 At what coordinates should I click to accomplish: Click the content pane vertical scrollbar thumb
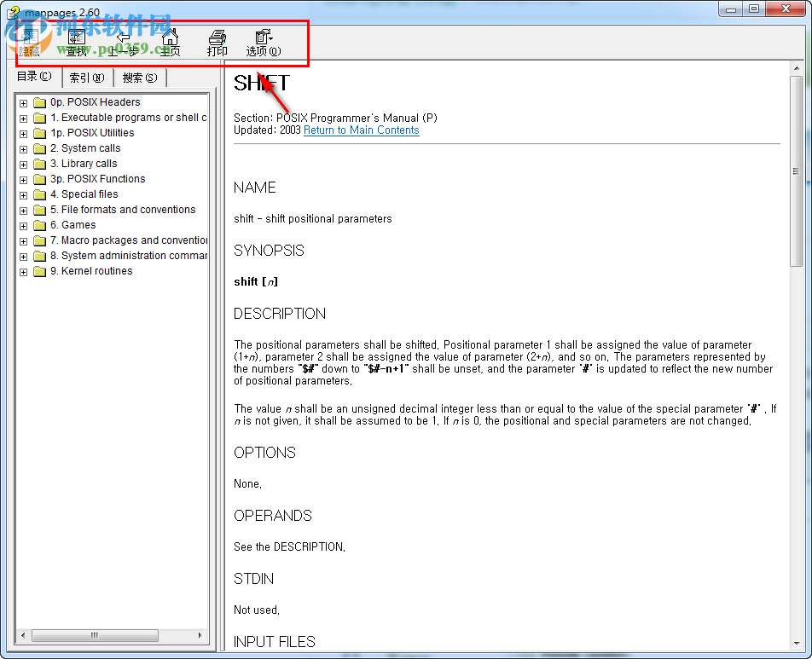(796, 171)
